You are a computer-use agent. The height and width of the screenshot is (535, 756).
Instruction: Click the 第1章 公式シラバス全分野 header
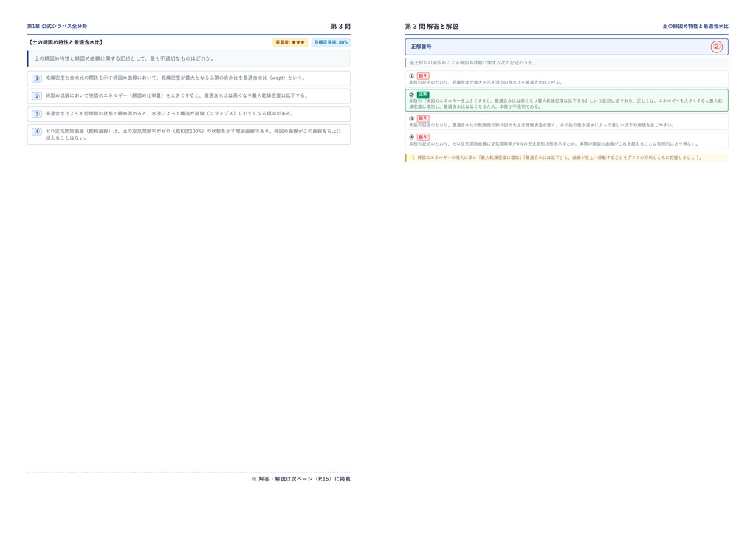tap(57, 26)
